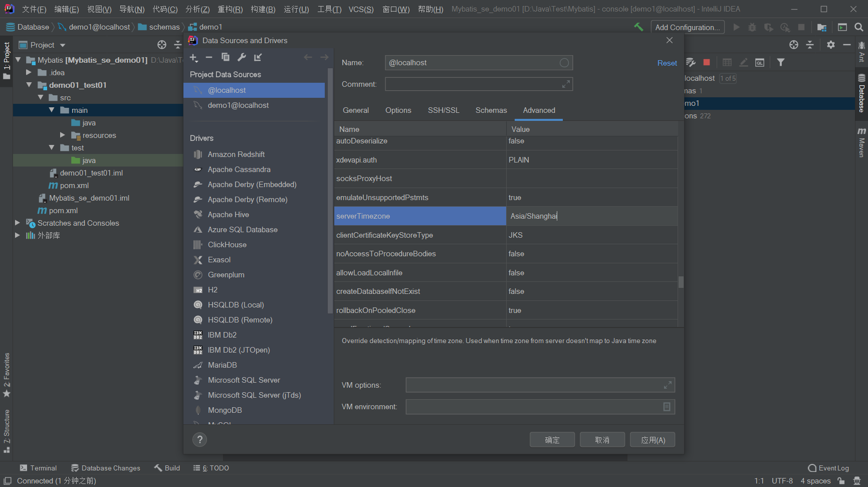Click the Reset link
The height and width of the screenshot is (487, 868).
pos(667,63)
